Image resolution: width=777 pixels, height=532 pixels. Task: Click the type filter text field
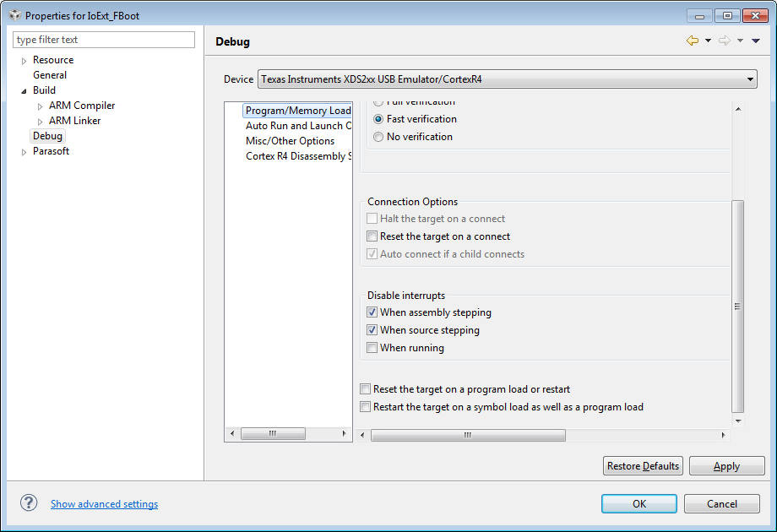point(104,40)
